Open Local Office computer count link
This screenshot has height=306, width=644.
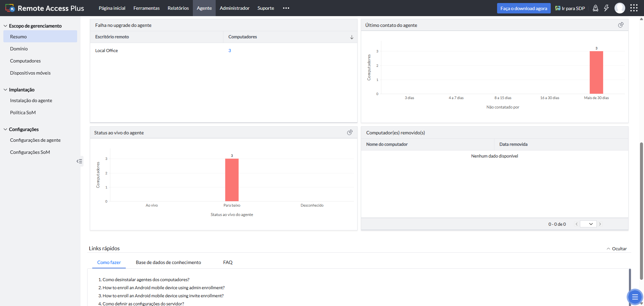(x=230, y=51)
